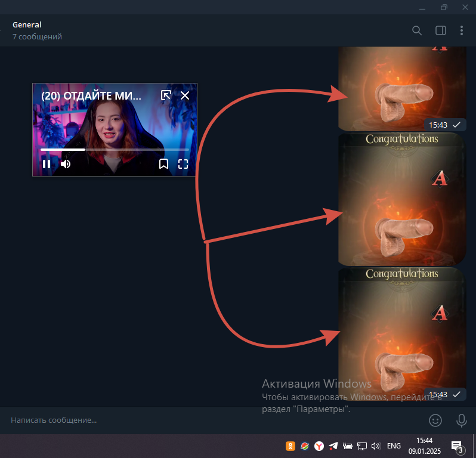476x458 pixels.
Task: Open the three-dot chat menu
Action: point(462,30)
